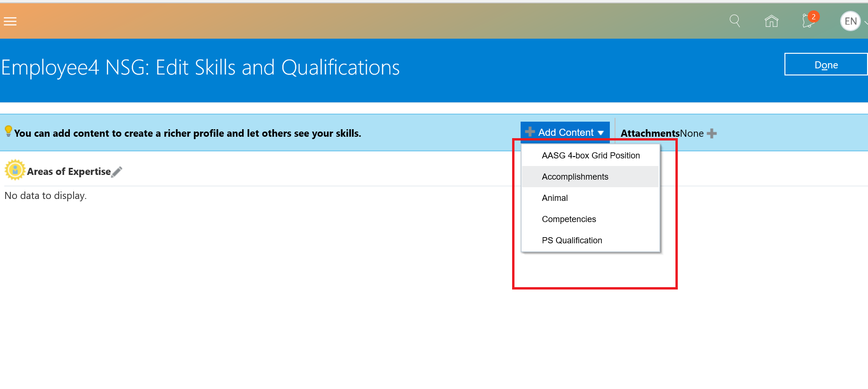
Task: Edit Areas of Expertise with the pencil icon
Action: [x=117, y=172]
